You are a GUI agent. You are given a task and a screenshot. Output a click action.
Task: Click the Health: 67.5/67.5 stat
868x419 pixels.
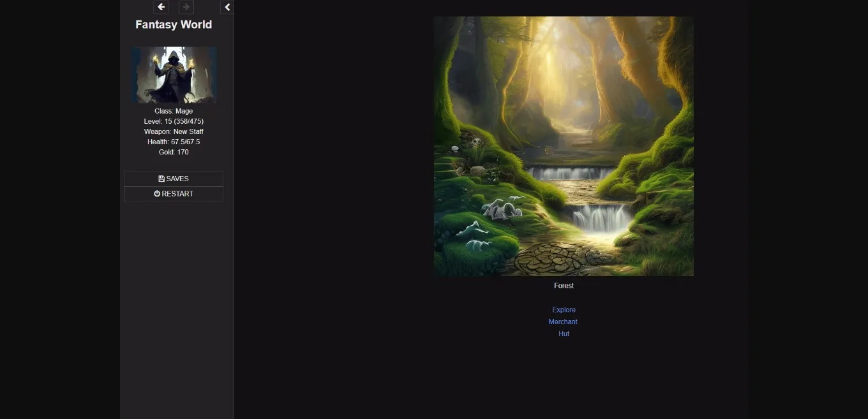point(174,142)
